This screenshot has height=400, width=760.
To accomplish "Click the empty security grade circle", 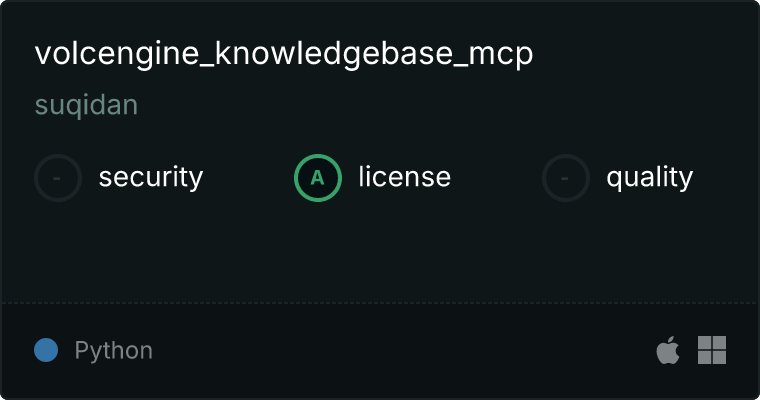I will tap(58, 178).
